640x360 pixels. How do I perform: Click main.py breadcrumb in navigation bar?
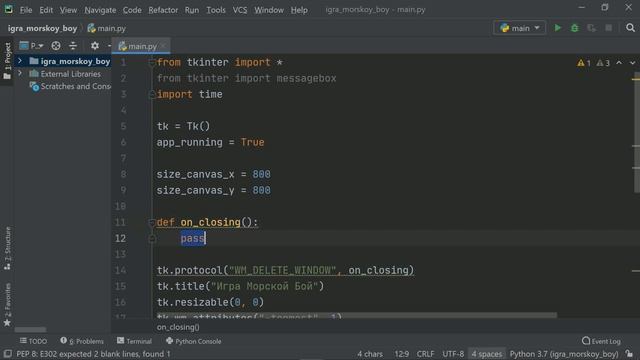point(107,28)
